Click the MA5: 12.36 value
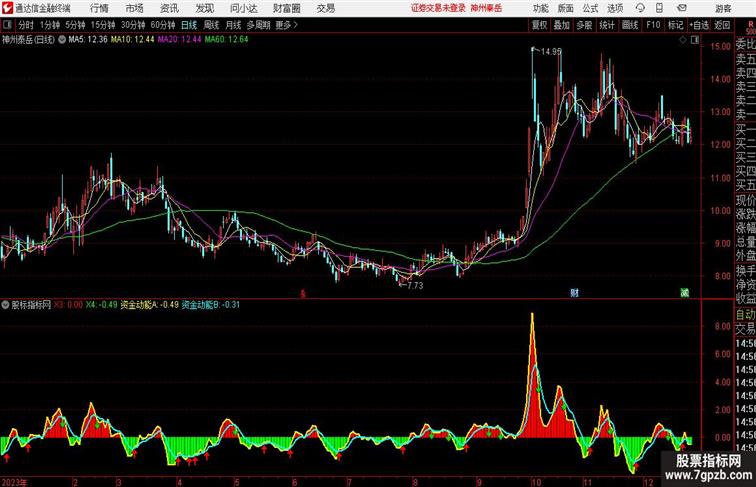 (88, 40)
